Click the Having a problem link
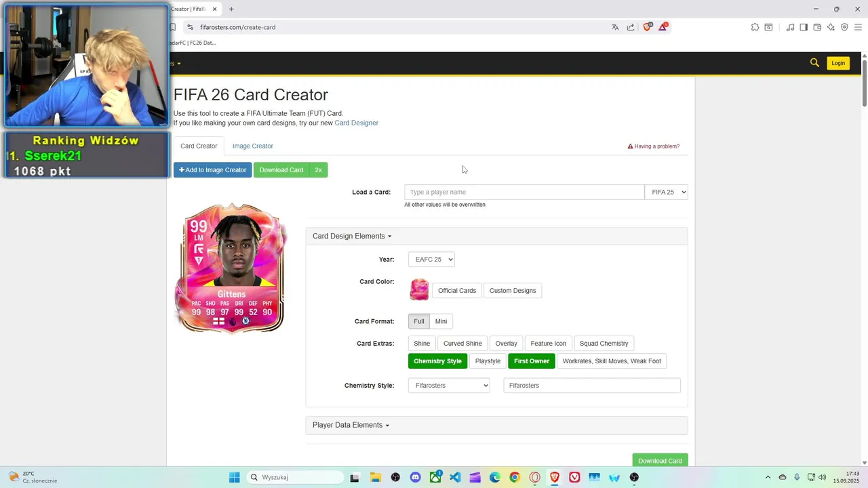868x488 pixels. pos(654,146)
